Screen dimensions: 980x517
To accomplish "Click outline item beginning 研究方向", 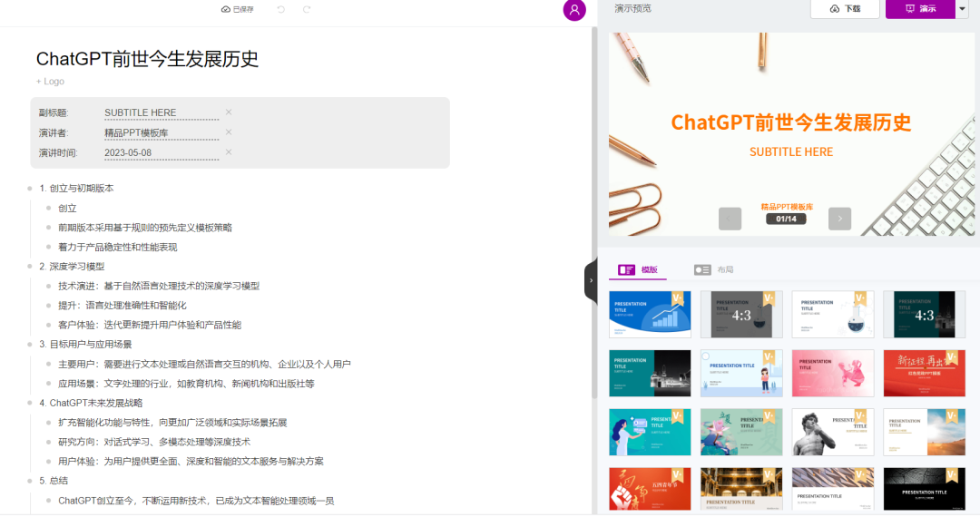I will (154, 442).
